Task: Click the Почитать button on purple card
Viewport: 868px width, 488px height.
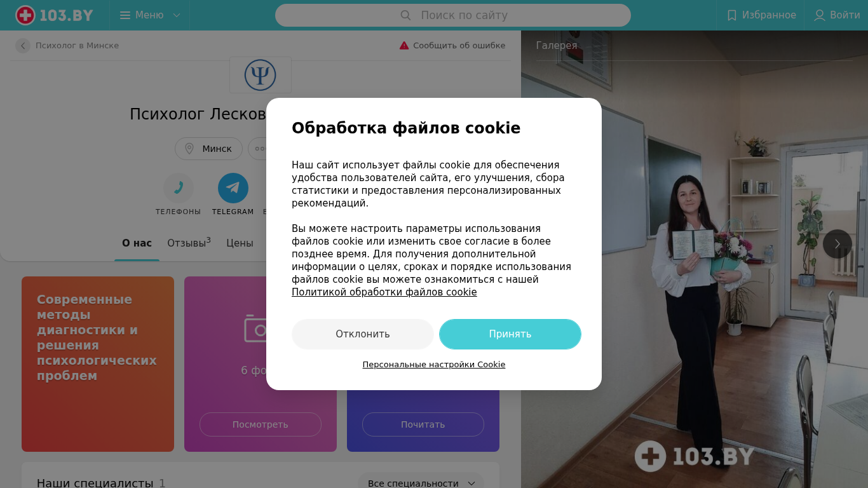Action: pos(423,424)
